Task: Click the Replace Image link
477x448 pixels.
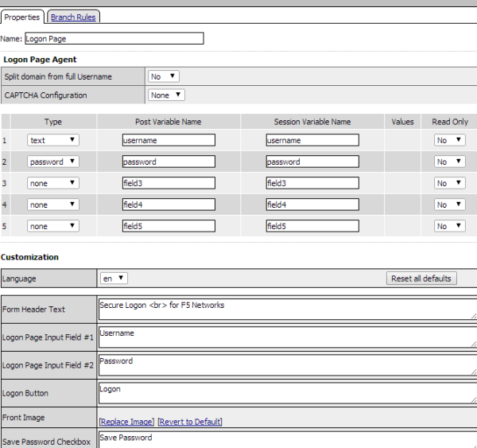Action: (x=126, y=421)
